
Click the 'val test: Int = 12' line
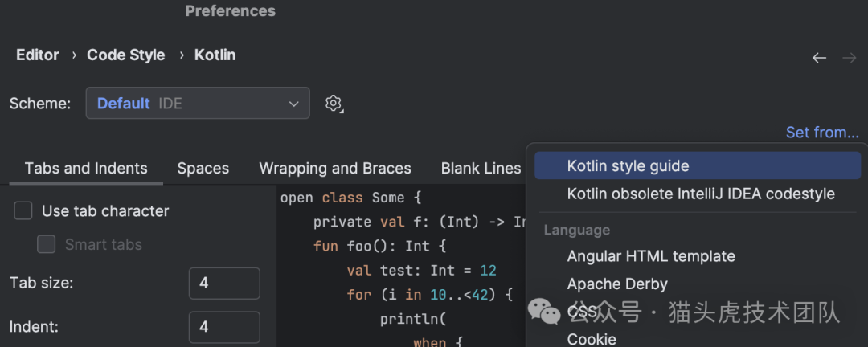pos(422,270)
